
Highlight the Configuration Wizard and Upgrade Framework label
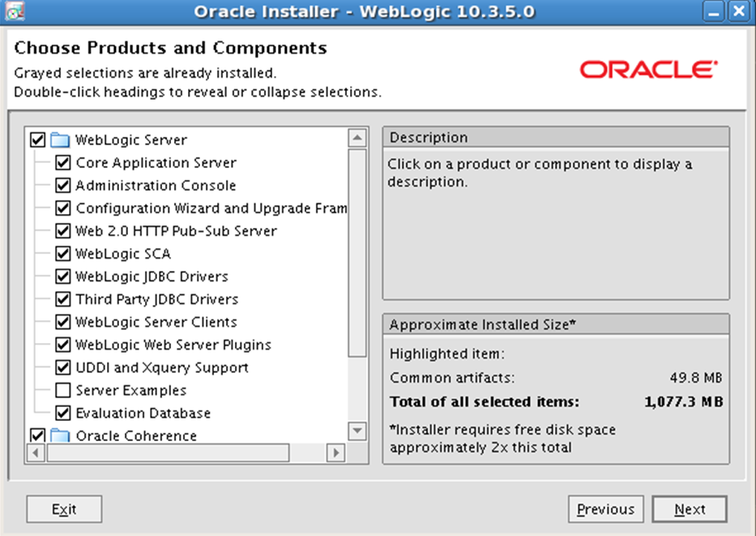pos(211,208)
